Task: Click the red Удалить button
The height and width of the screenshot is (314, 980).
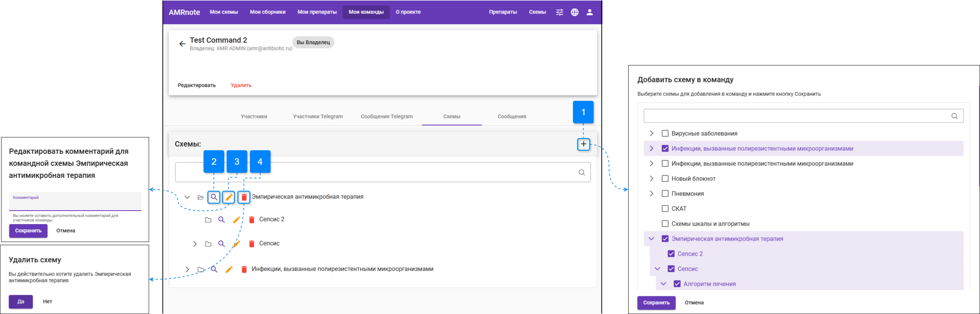Action: (x=241, y=85)
